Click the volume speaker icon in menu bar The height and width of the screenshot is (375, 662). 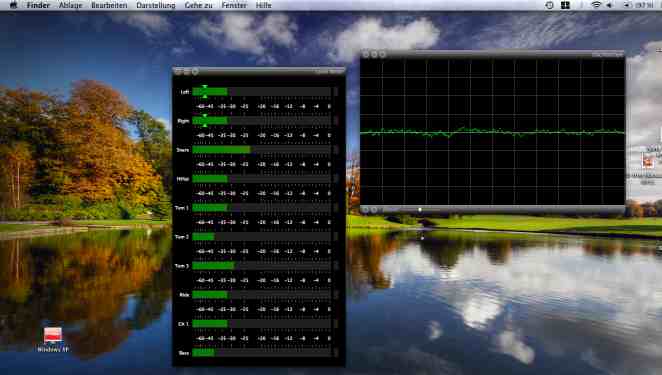click(x=609, y=5)
